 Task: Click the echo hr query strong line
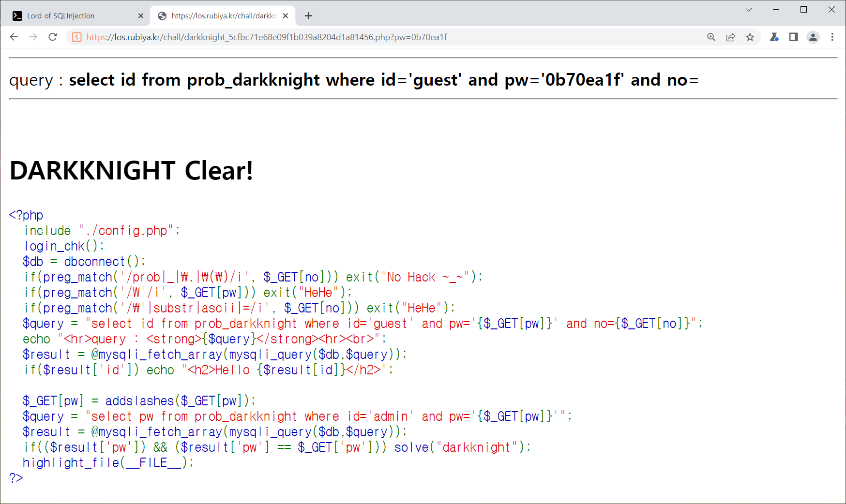[205, 339]
